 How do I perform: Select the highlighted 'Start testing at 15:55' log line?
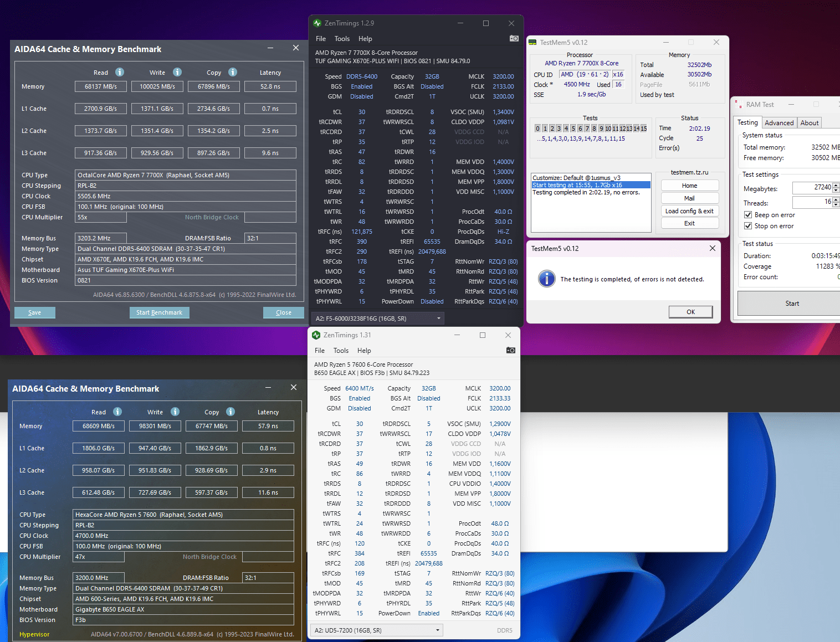pos(591,185)
